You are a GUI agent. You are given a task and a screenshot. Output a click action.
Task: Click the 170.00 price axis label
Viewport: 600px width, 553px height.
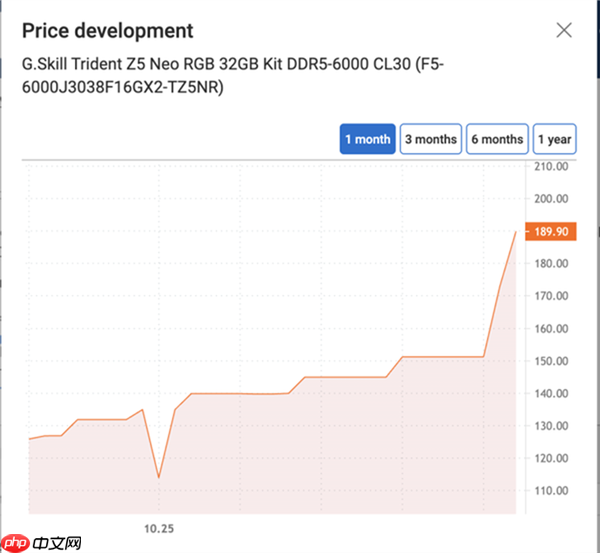(551, 296)
